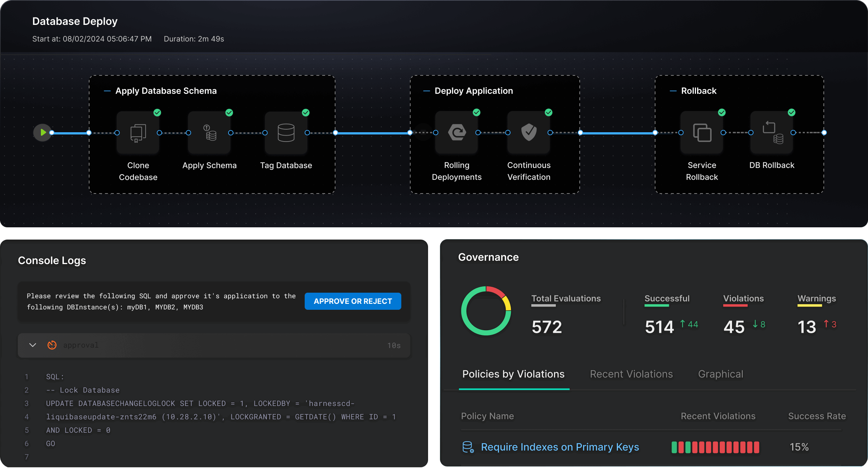Open Require Indexes on Primary Keys policy

coord(560,447)
